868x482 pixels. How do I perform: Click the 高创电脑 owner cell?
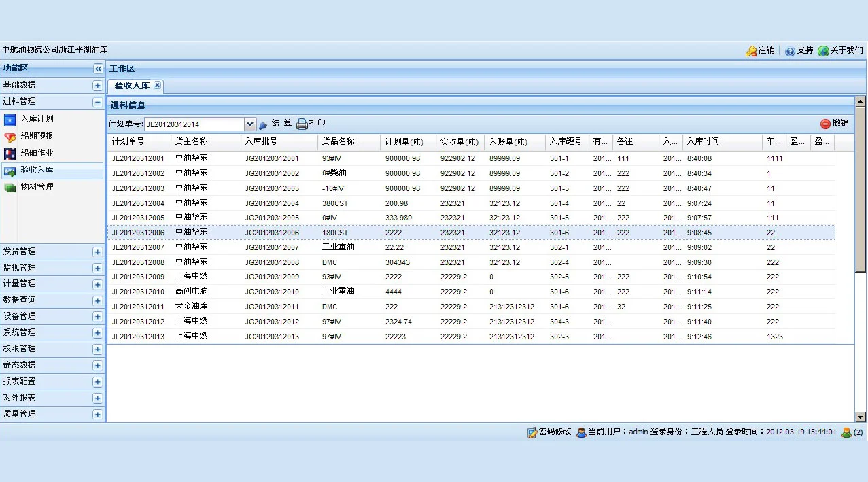[192, 292]
